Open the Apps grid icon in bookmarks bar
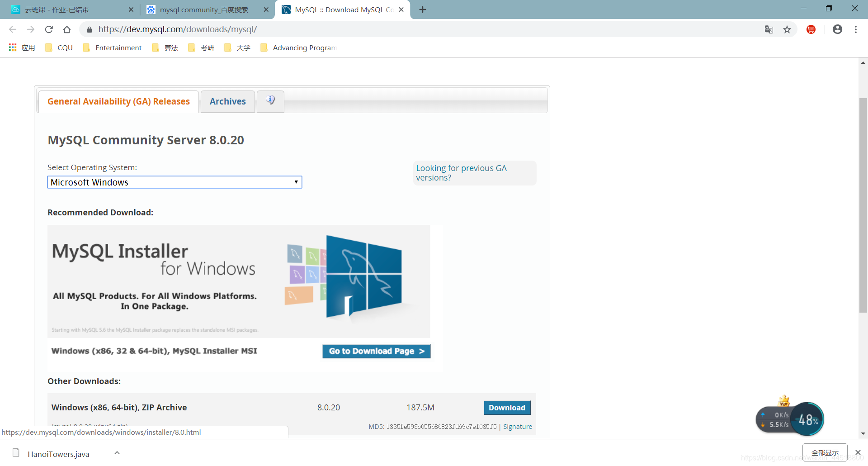 pyautogui.click(x=13, y=48)
